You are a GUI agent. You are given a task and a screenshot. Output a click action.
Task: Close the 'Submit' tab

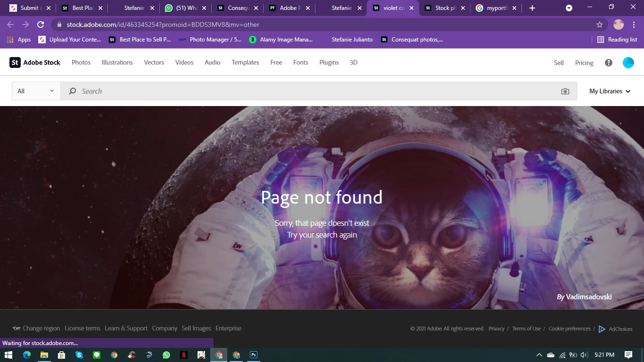pyautogui.click(x=49, y=8)
